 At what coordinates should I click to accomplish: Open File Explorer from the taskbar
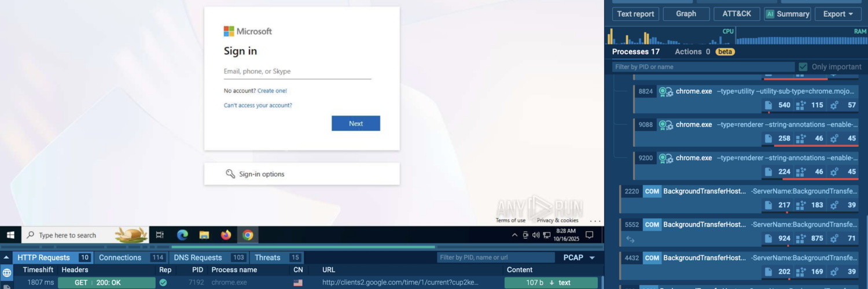point(204,235)
